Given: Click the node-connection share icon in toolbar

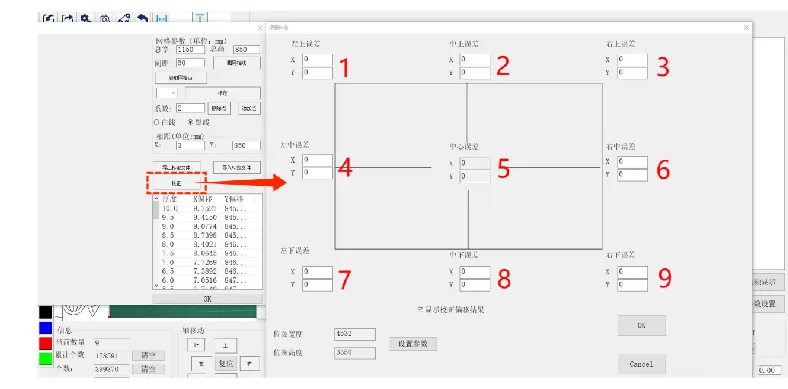Looking at the screenshot, I should (124, 19).
